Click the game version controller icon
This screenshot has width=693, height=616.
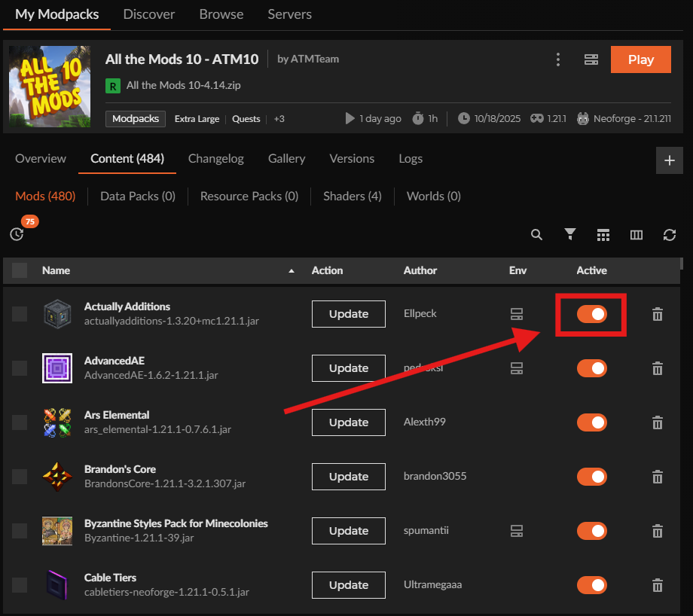point(536,118)
